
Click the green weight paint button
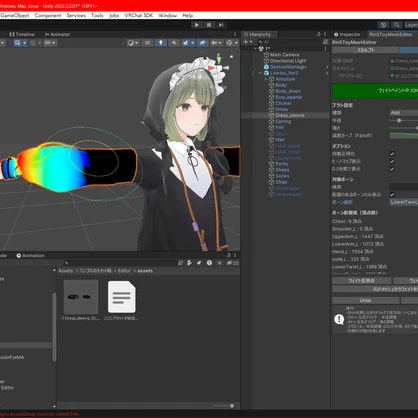point(375,90)
